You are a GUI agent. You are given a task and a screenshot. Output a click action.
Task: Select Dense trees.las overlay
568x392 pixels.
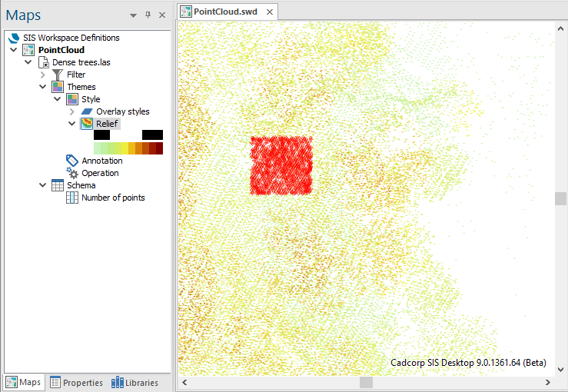pos(81,62)
